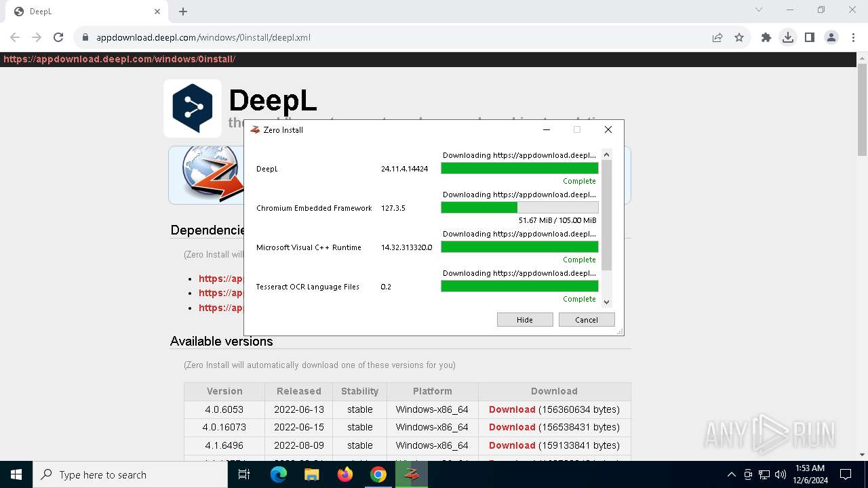This screenshot has width=868, height=488.
Task: Click the Stability column header
Action: click(x=359, y=391)
